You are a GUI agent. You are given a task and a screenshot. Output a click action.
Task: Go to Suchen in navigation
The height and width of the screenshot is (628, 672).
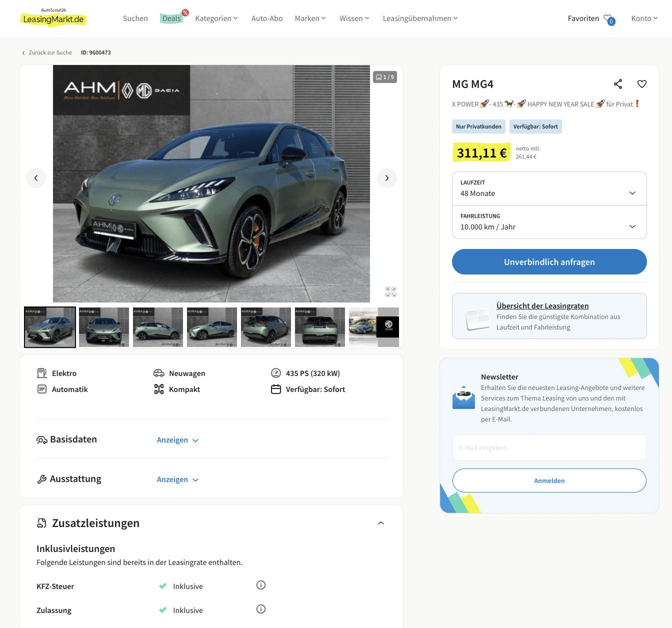tap(135, 18)
